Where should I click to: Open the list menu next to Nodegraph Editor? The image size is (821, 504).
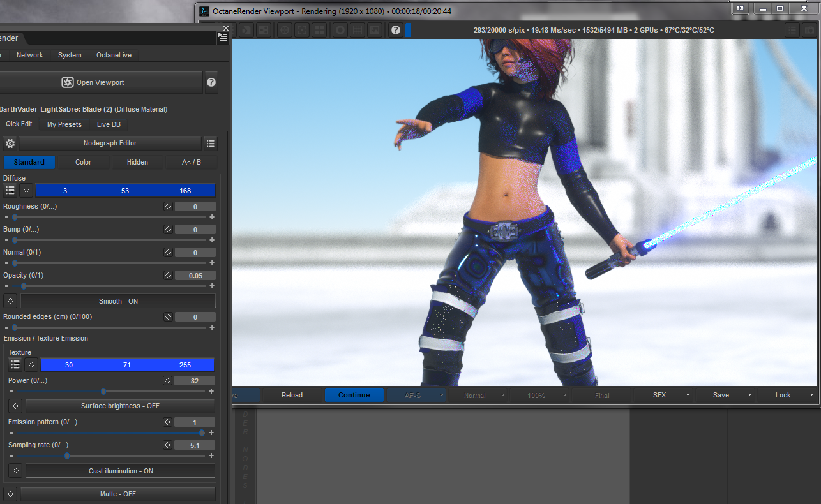pyautogui.click(x=211, y=144)
